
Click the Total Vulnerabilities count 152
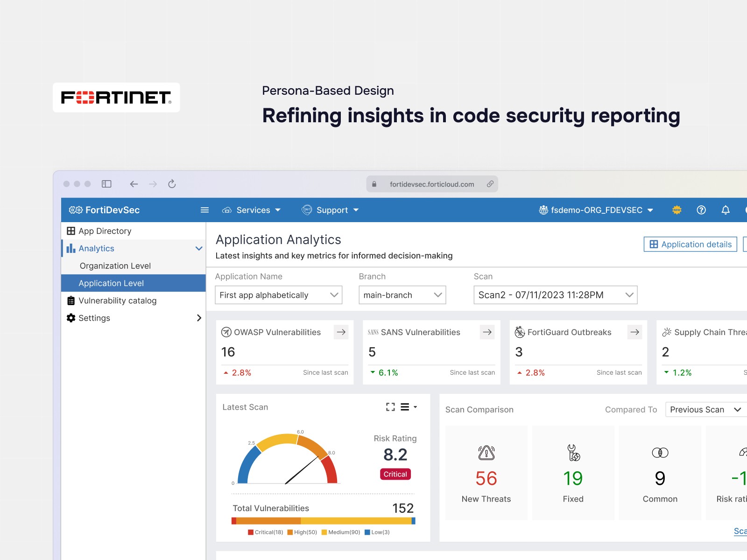403,508
